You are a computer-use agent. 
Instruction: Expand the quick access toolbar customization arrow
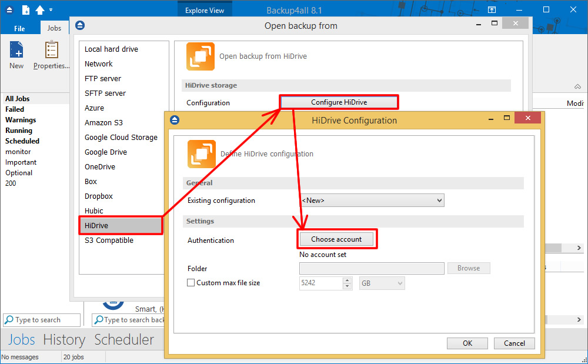pos(51,9)
